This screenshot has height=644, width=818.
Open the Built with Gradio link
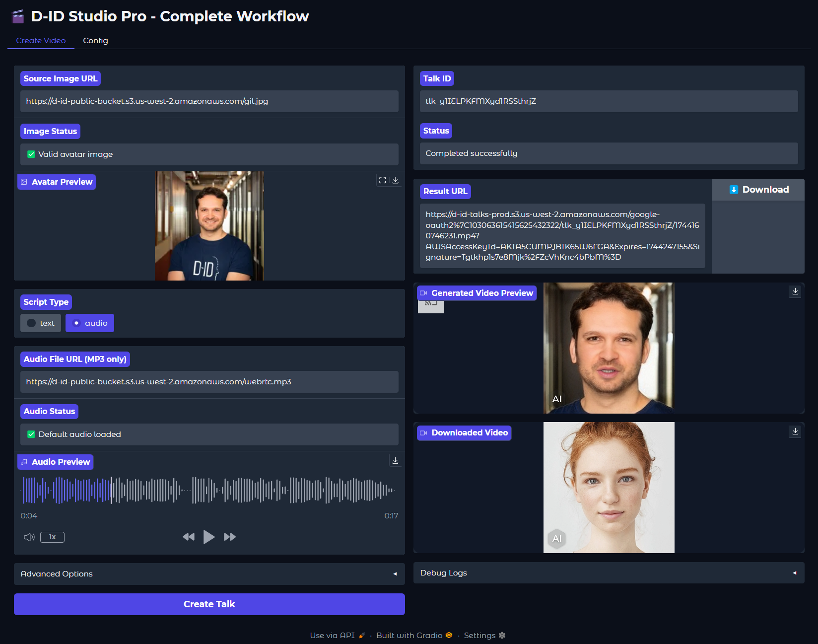point(414,636)
